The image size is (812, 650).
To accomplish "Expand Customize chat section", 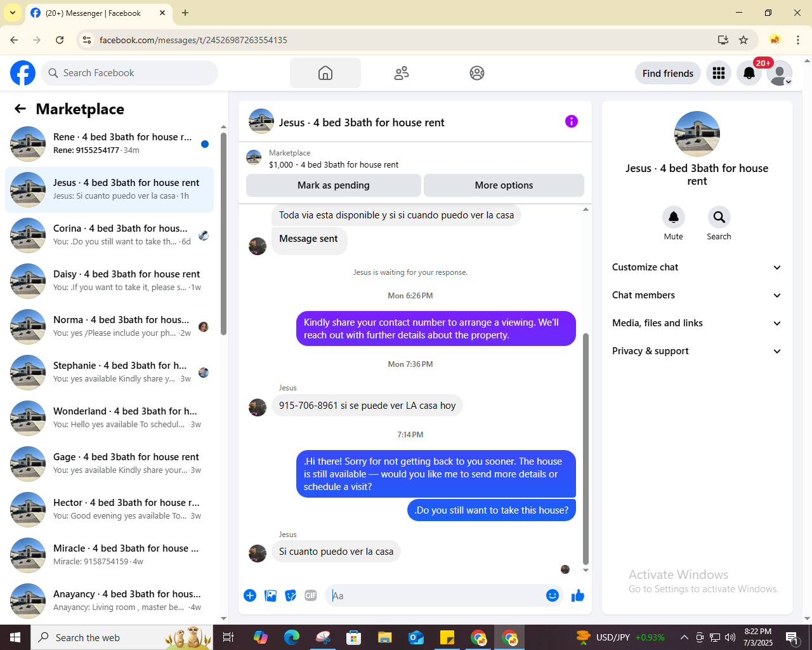I will 697,267.
